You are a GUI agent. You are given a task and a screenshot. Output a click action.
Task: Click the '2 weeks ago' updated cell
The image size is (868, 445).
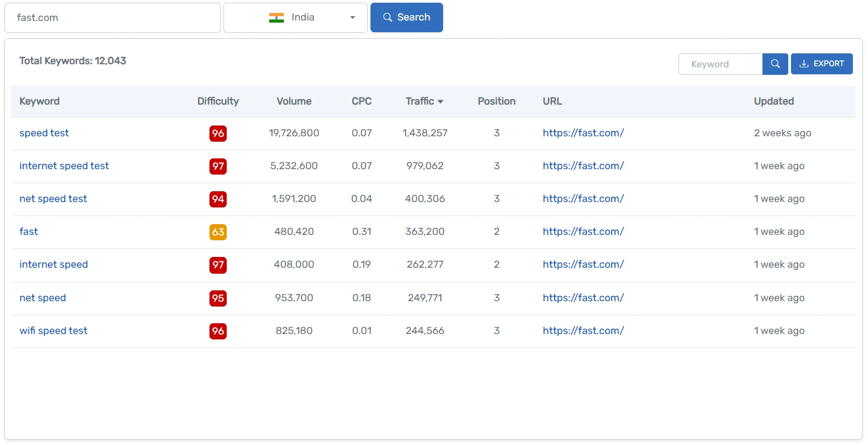click(782, 133)
